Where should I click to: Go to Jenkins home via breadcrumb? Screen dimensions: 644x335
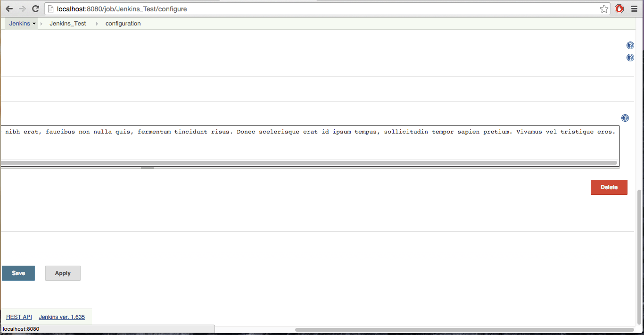19,23
